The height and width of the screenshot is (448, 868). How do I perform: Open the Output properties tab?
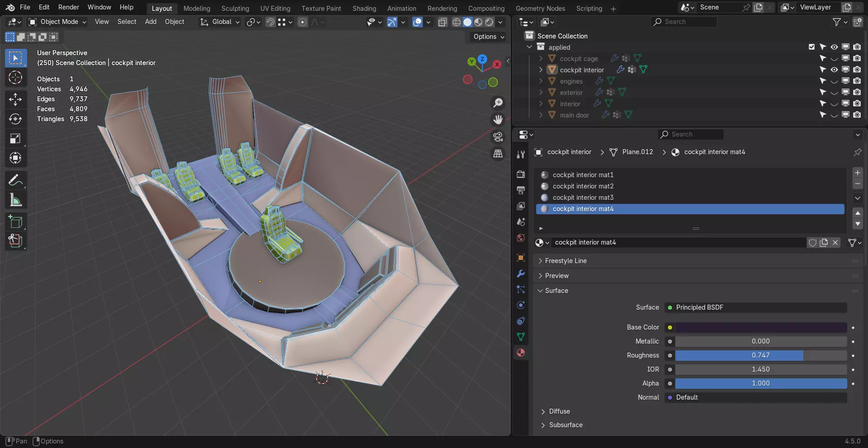click(x=521, y=190)
